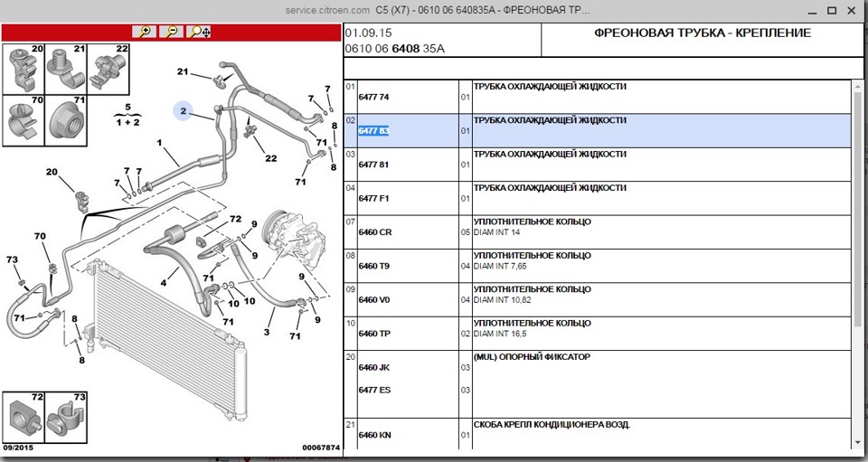Open thumbnail of bracket part 72
This screenshot has width=868, height=462.
(24, 417)
